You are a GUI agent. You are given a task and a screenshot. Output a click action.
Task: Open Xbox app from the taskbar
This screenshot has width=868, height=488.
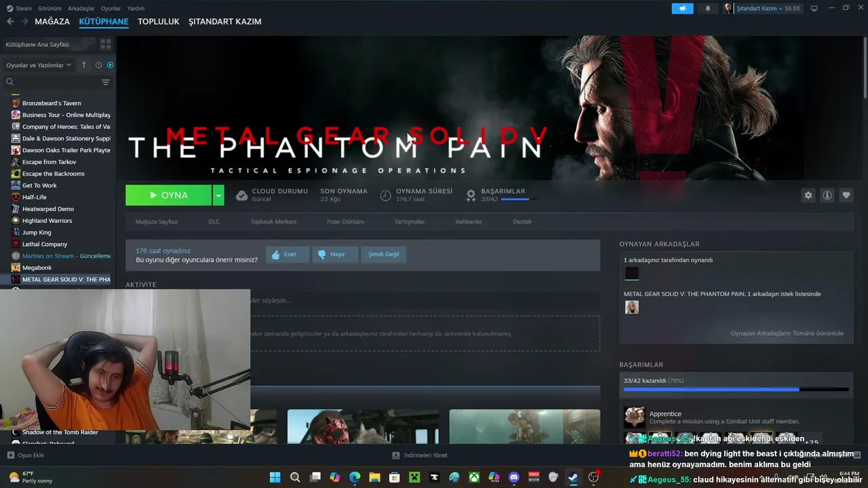pyautogui.click(x=474, y=477)
